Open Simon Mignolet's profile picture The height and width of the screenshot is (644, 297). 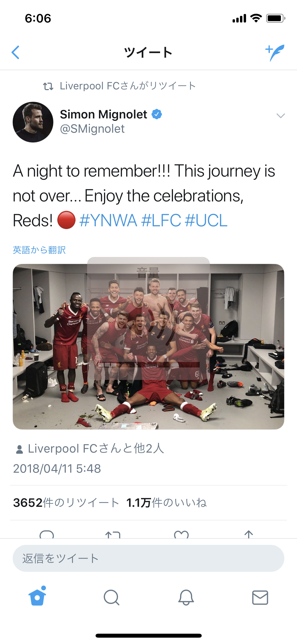(33, 122)
